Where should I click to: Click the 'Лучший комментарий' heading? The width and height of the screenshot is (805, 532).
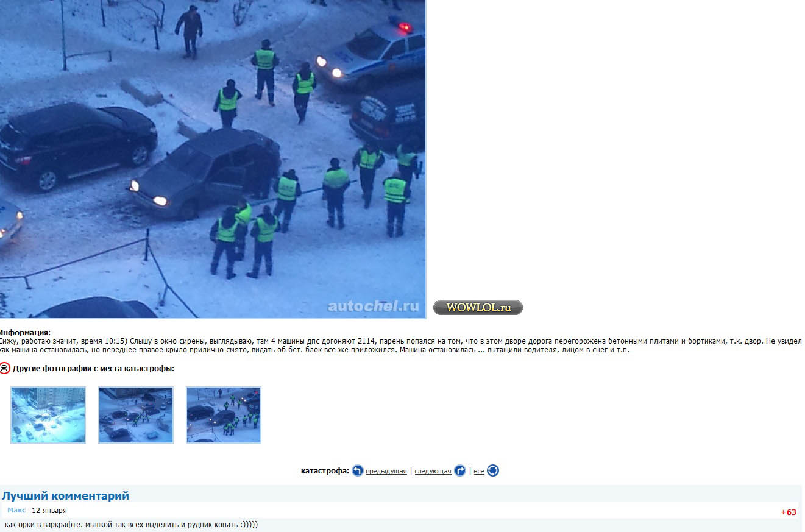(x=65, y=495)
